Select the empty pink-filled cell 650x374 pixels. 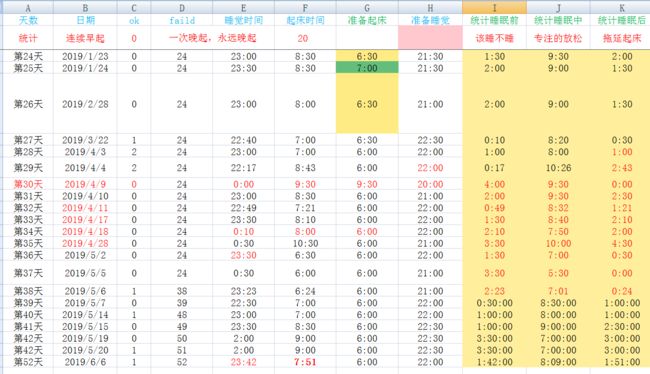tap(430, 38)
